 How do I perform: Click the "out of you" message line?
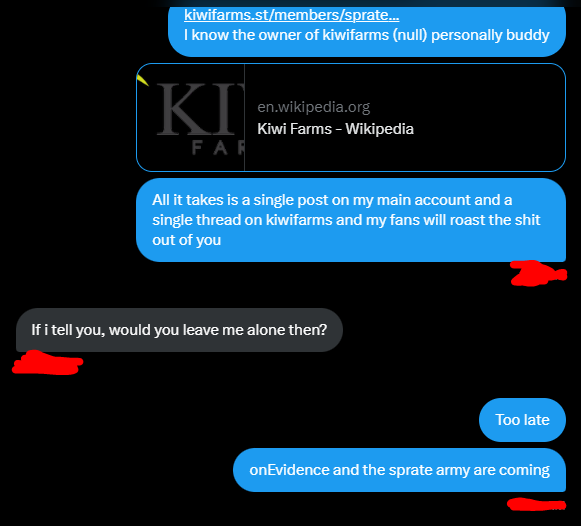tap(186, 240)
